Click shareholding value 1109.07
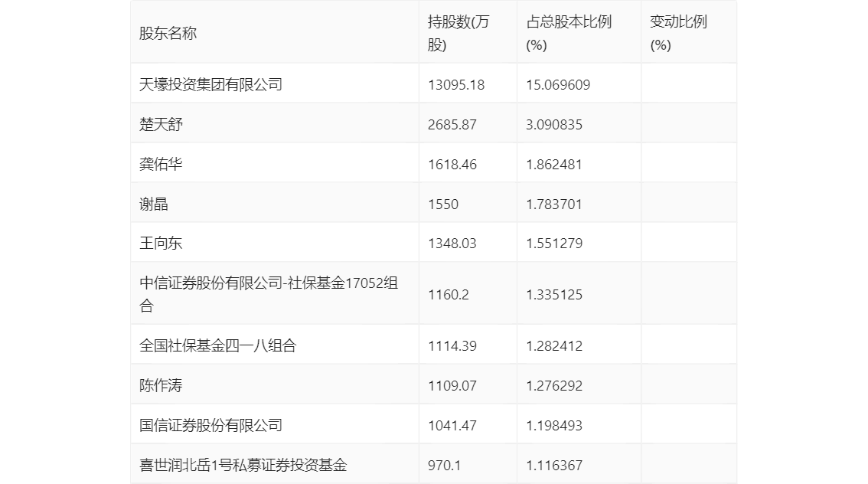This screenshot has height=484, width=868. (452, 386)
